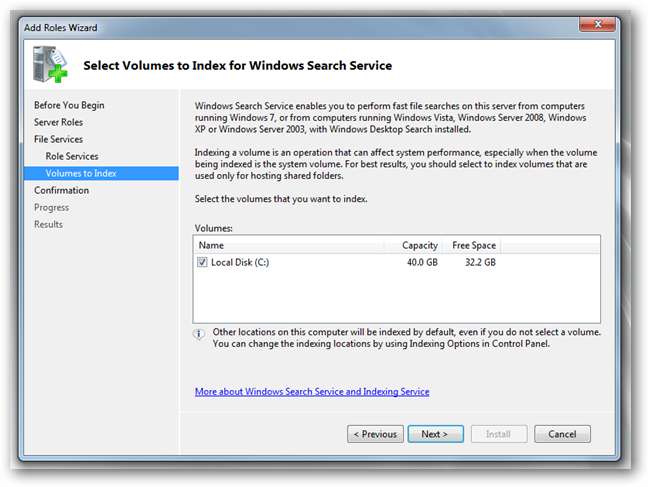This screenshot has width=649, height=487.
Task: Open the More about Windows Search Service link
Action: 312,391
